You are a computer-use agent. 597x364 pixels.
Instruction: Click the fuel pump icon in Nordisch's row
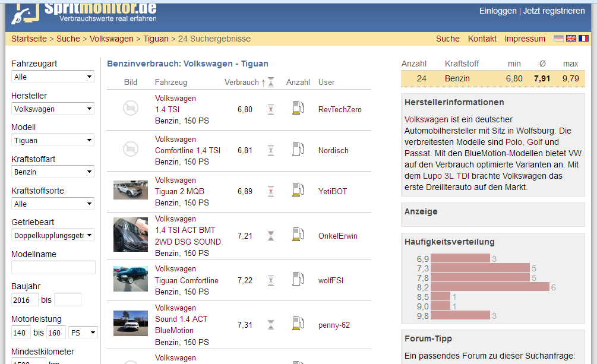click(298, 149)
